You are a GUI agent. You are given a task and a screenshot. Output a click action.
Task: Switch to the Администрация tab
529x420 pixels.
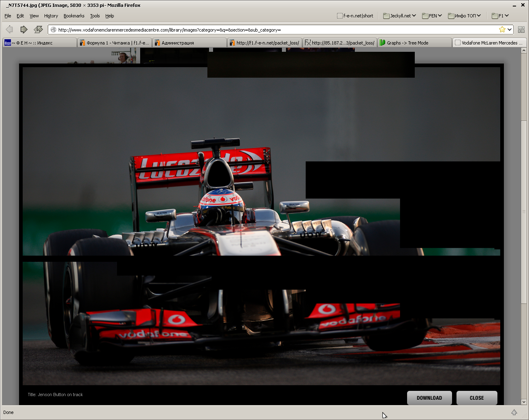189,43
